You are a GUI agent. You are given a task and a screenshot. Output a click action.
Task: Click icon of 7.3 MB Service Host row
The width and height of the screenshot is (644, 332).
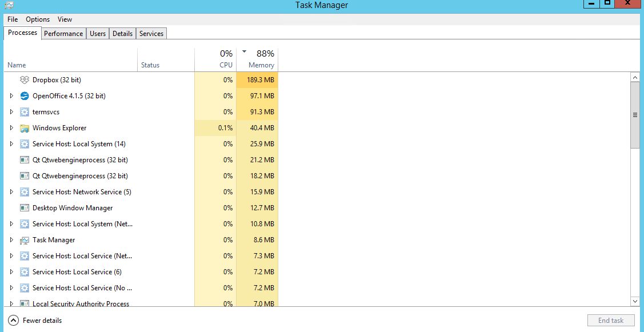25,256
